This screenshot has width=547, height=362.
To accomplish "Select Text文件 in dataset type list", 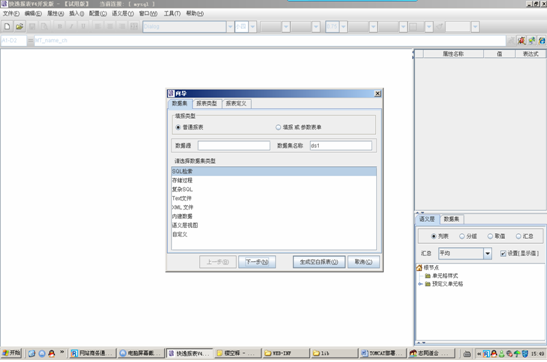I will 274,198.
